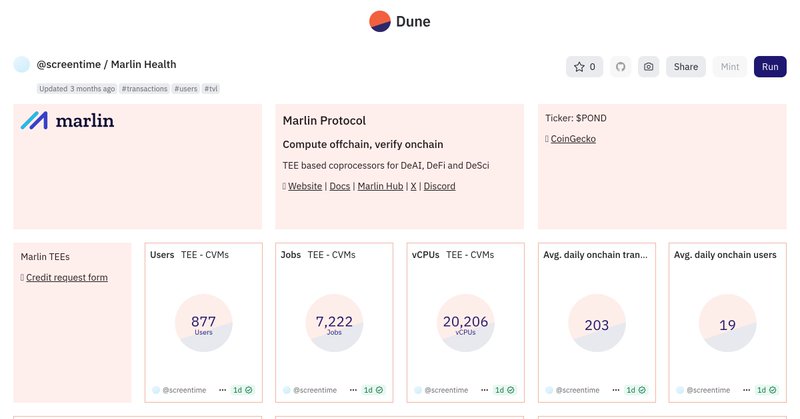Select the #users tag
800x419 pixels.
(186, 89)
